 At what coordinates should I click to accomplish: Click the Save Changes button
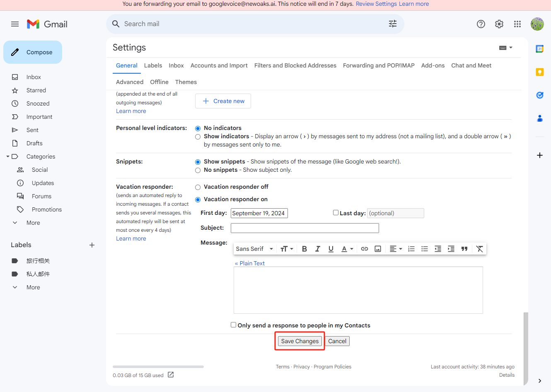[x=300, y=341]
